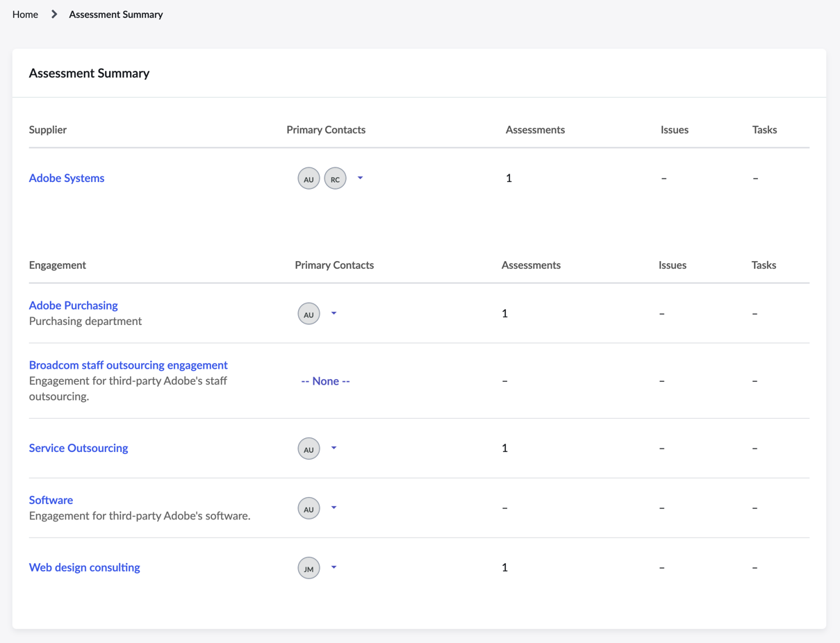840x643 pixels.
Task: Click the RC avatar in Adobe Systems row
Action: [335, 178]
